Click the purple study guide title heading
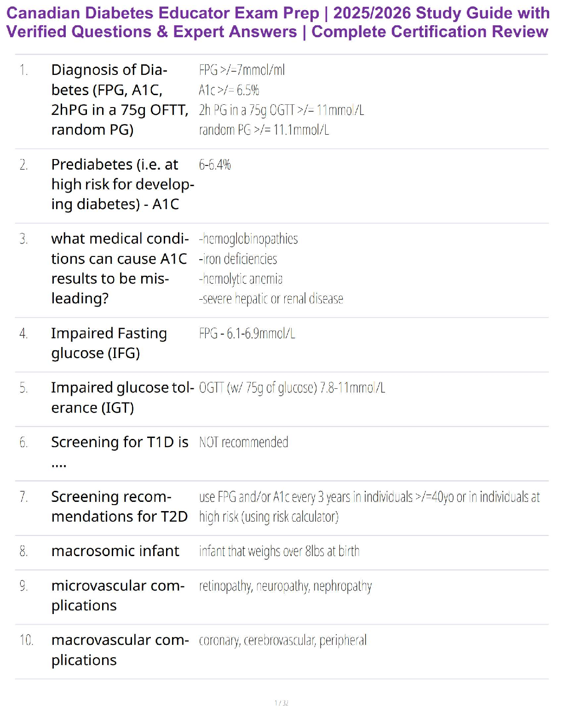Viewport: 563px width, 728px height. click(x=277, y=22)
